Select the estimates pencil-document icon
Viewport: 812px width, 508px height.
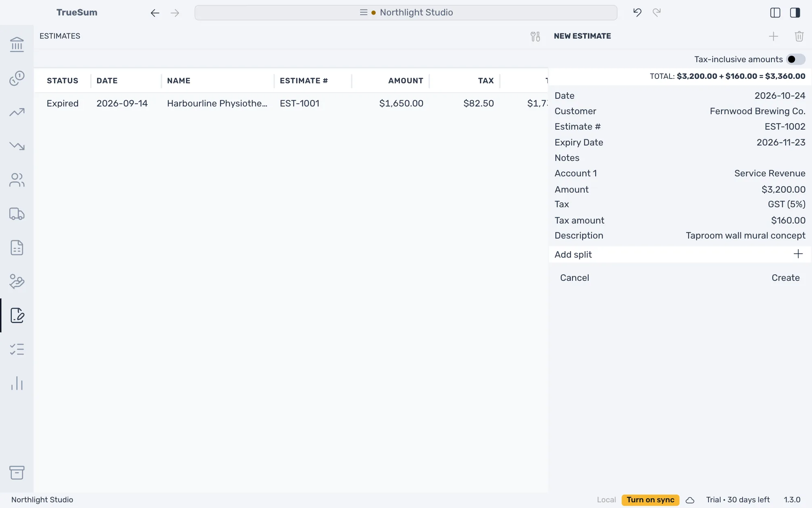(17, 315)
